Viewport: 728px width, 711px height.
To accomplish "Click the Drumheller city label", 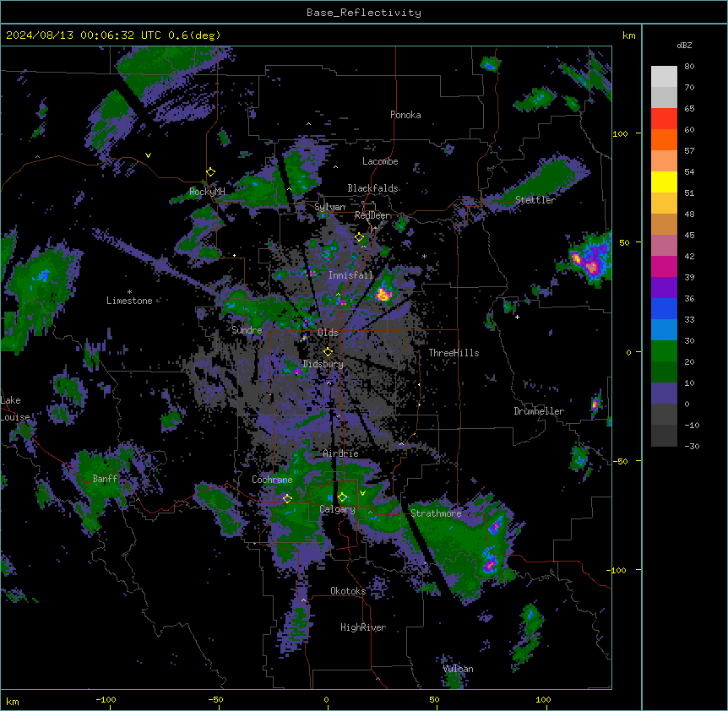I will [x=539, y=411].
